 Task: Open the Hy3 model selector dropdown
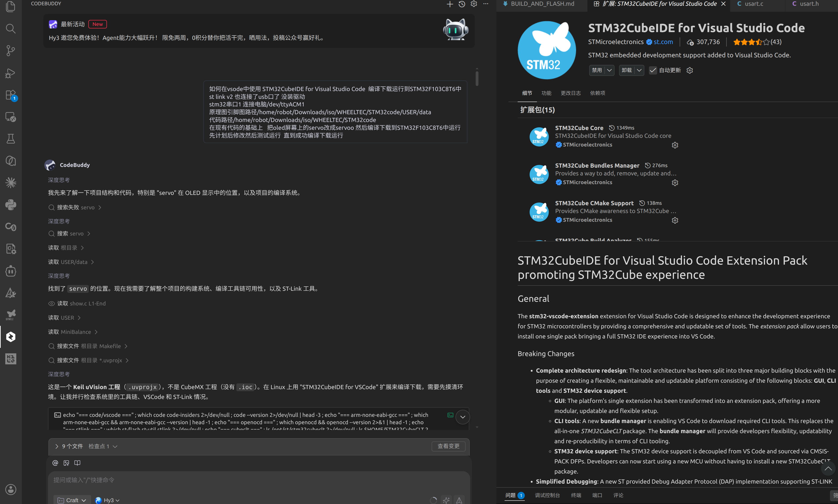point(107,500)
